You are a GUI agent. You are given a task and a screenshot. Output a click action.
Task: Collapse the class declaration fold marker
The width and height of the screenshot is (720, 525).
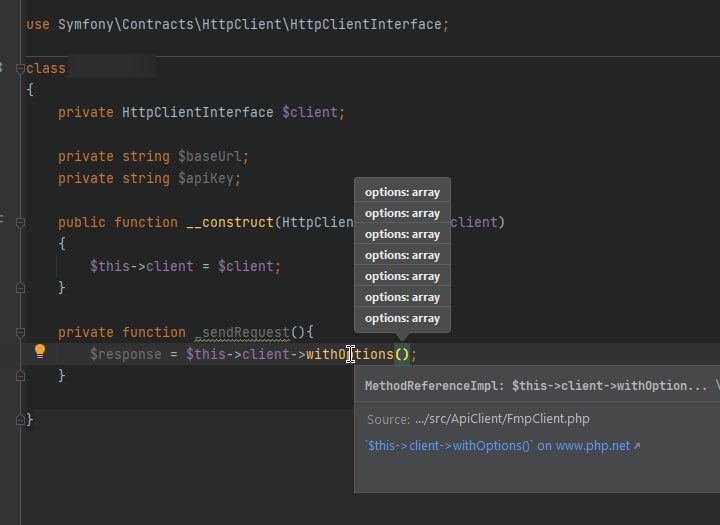[x=20, y=69]
